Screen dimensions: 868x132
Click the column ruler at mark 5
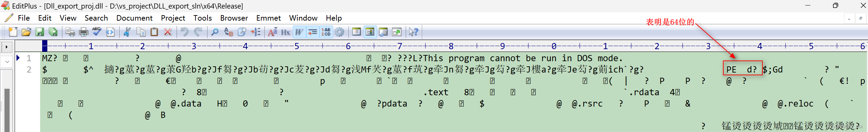(297, 46)
